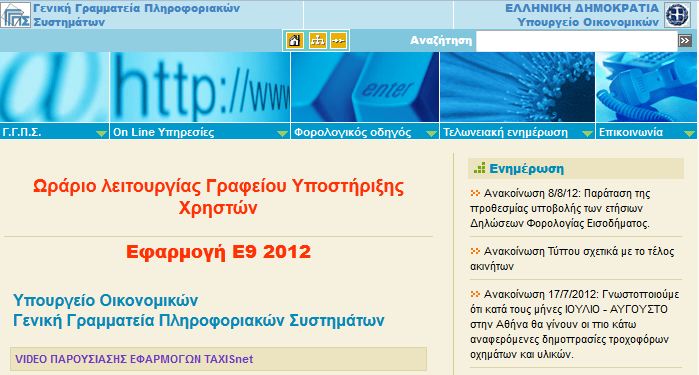
Task: Click the Hellenic Republic emblem icon
Action: tap(677, 15)
